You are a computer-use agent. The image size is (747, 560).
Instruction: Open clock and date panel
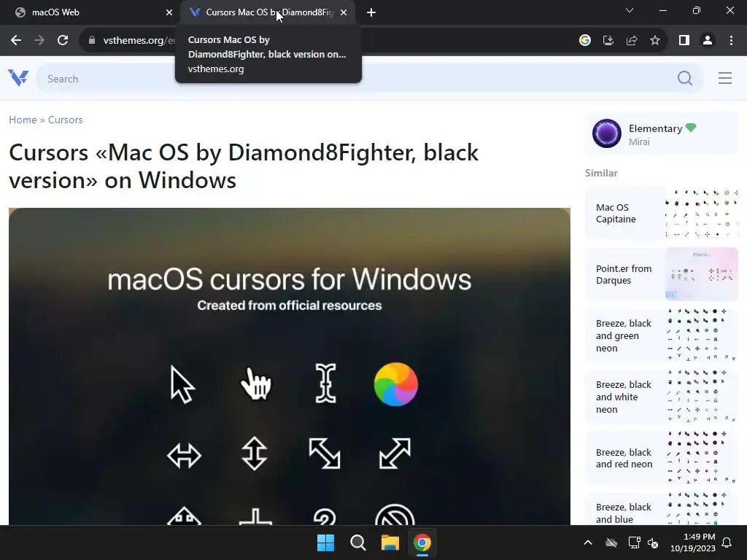(693, 542)
